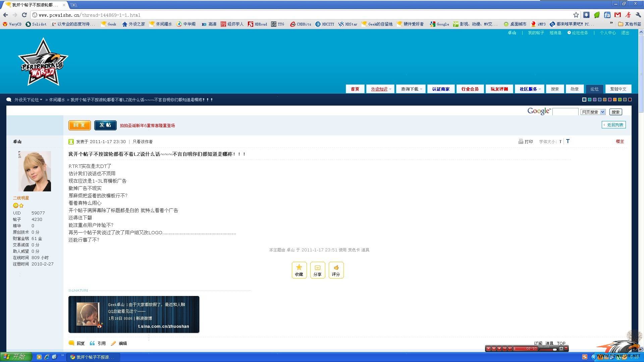
Task: Click the Gmail icon in browser toolbar
Action: (x=617, y=15)
